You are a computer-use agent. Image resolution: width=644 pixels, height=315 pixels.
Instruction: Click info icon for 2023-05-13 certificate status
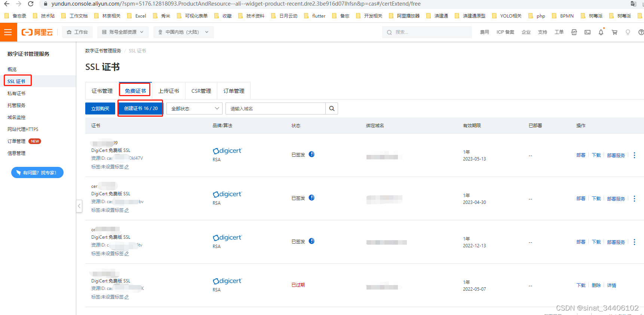(x=312, y=154)
